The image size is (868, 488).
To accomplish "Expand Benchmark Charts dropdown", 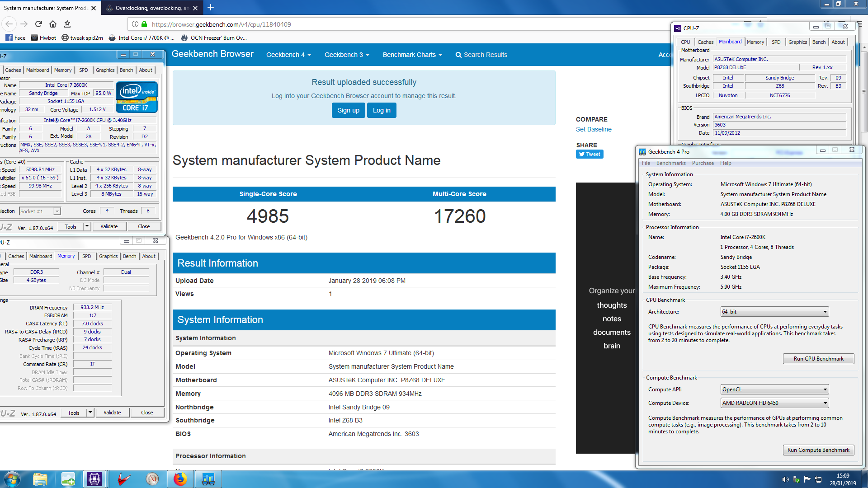I will (412, 55).
